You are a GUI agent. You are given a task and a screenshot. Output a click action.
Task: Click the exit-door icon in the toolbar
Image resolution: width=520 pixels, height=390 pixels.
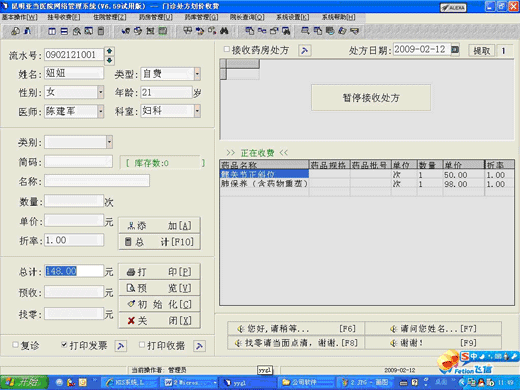(x=28, y=31)
